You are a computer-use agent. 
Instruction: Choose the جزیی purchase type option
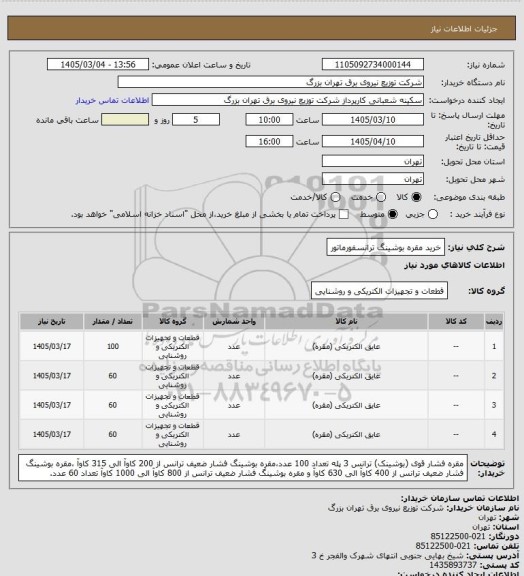click(433, 215)
